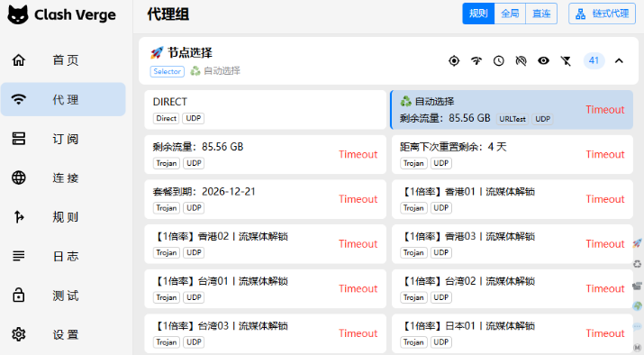Image resolution: width=644 pixels, height=355 pixels.
Task: Click the lines log icon in sidebar
Action: tap(19, 256)
